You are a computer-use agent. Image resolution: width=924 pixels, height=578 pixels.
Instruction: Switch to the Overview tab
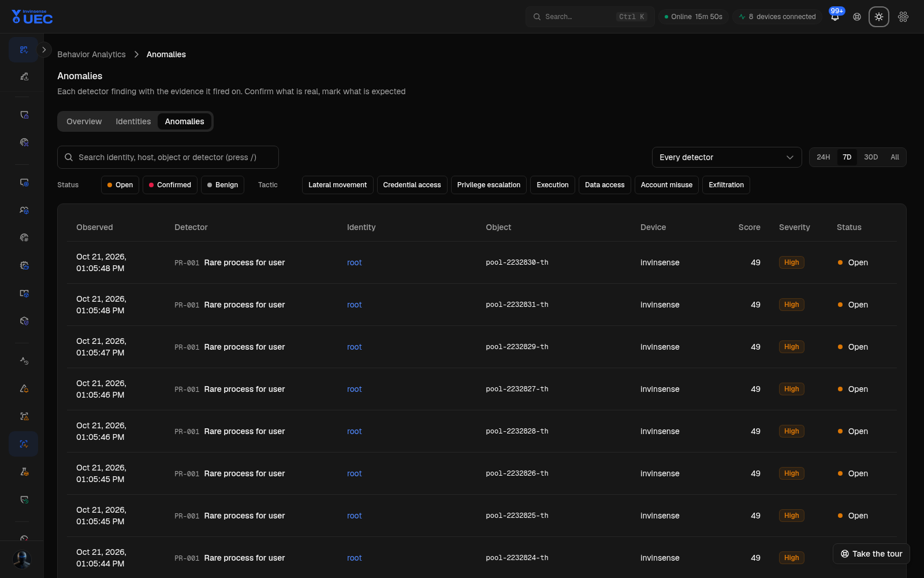[84, 121]
